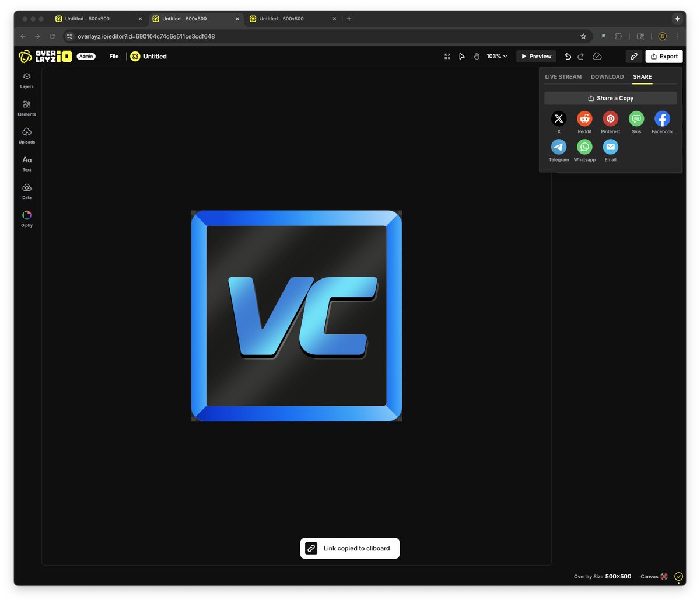This screenshot has width=700, height=603.
Task: Open the Elements panel
Action: 27,109
